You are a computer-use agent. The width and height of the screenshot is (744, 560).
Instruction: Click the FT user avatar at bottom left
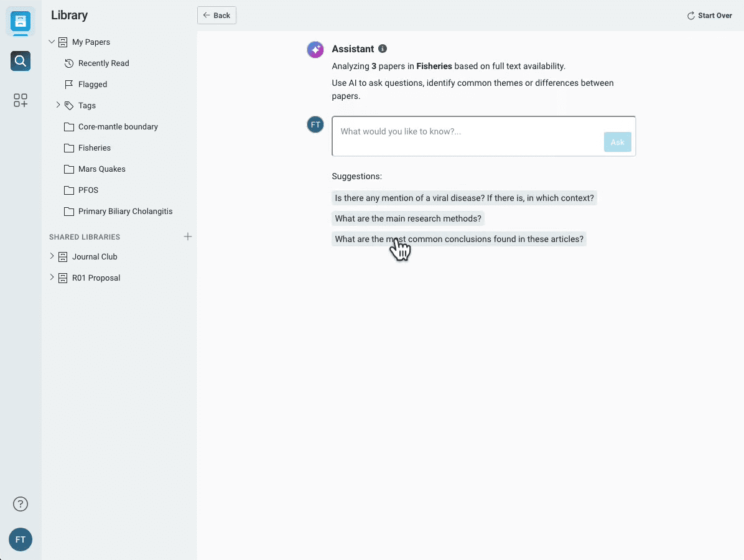21,539
